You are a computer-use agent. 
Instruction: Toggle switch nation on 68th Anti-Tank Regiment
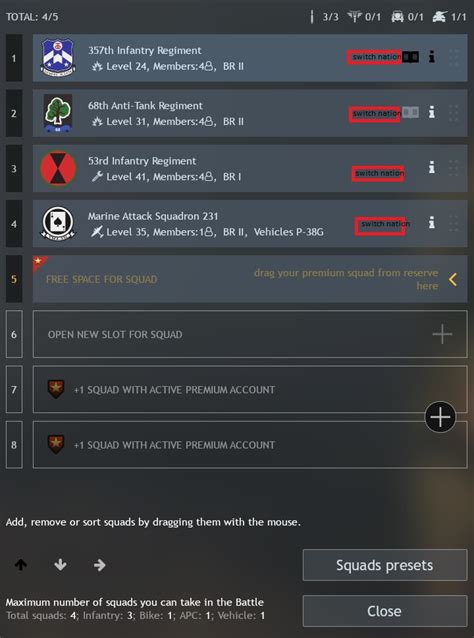click(374, 114)
